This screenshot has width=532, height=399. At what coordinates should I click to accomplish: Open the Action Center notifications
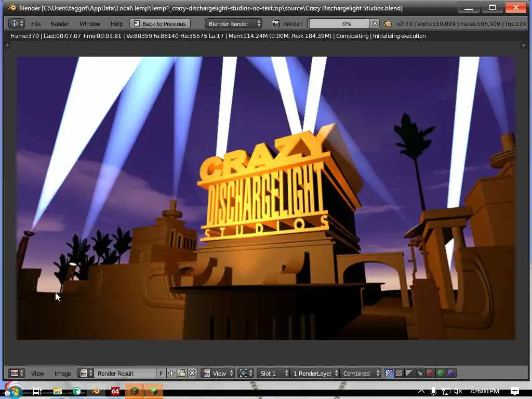coord(515,391)
